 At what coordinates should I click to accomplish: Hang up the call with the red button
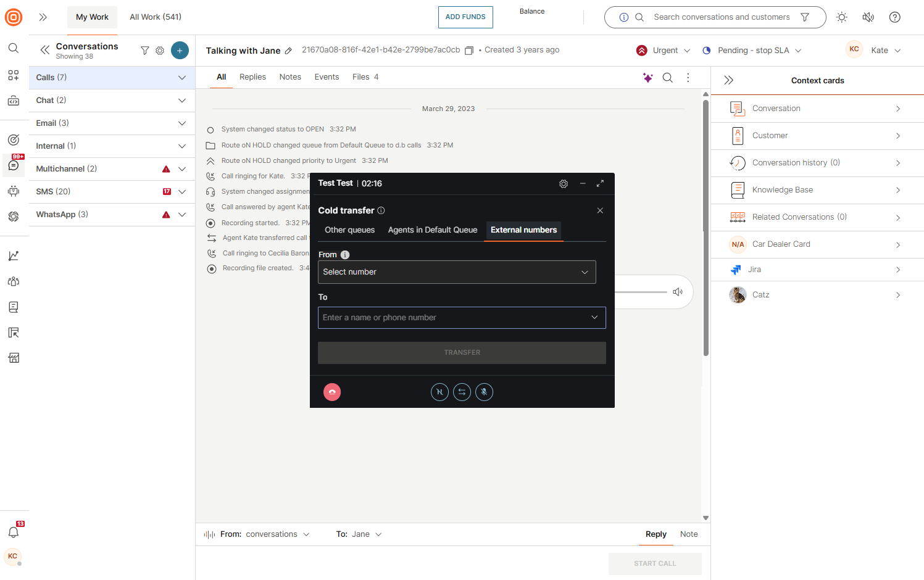[332, 392]
